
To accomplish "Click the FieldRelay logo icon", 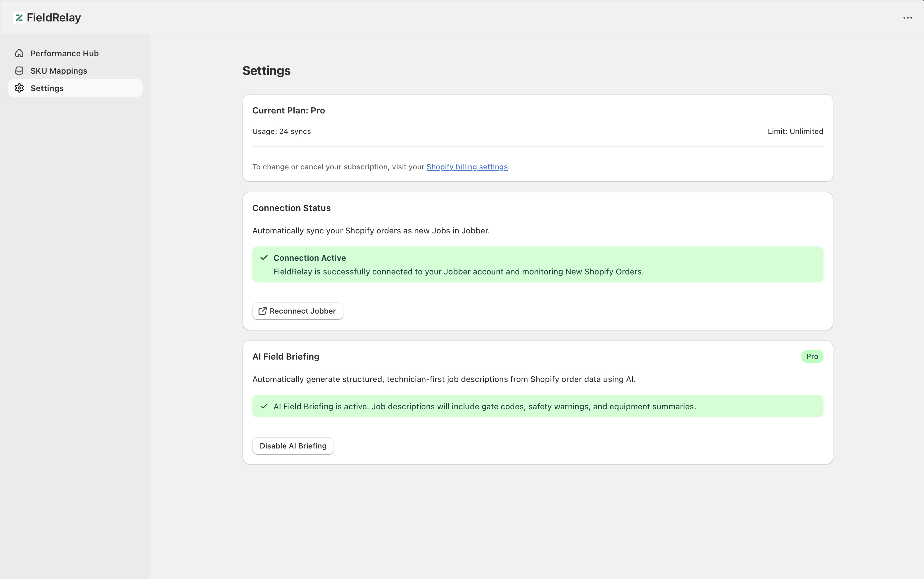I will pyautogui.click(x=19, y=17).
